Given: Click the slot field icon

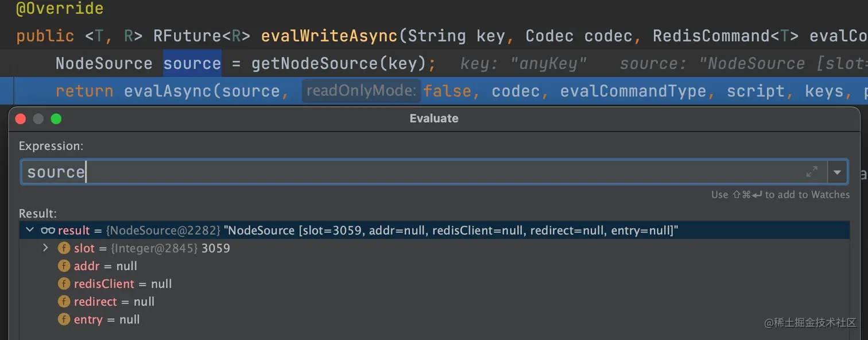Looking at the screenshot, I should click(x=64, y=249).
